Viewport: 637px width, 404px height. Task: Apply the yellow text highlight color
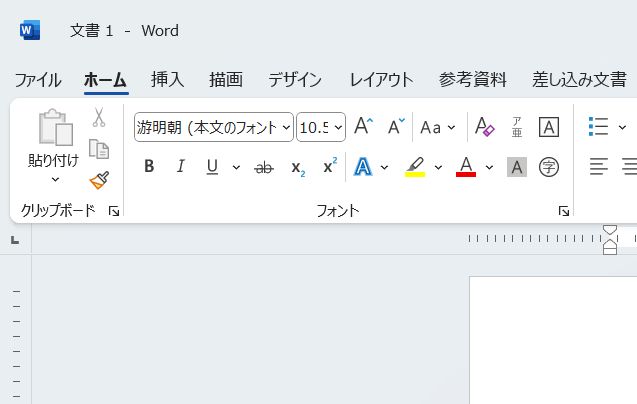pyautogui.click(x=415, y=167)
